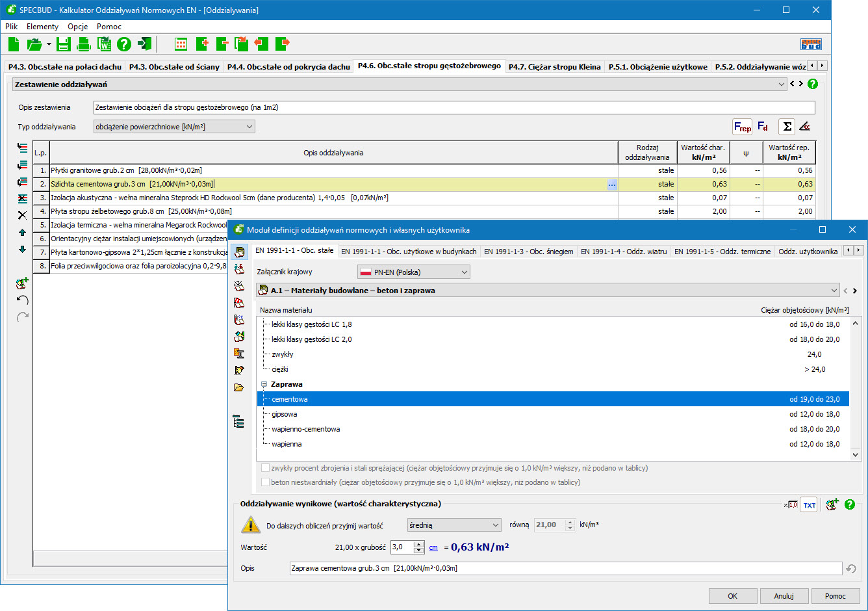The width and height of the screenshot is (868, 611).
Task: Open the 'Typ oddziaływania' dropdown
Action: (174, 127)
